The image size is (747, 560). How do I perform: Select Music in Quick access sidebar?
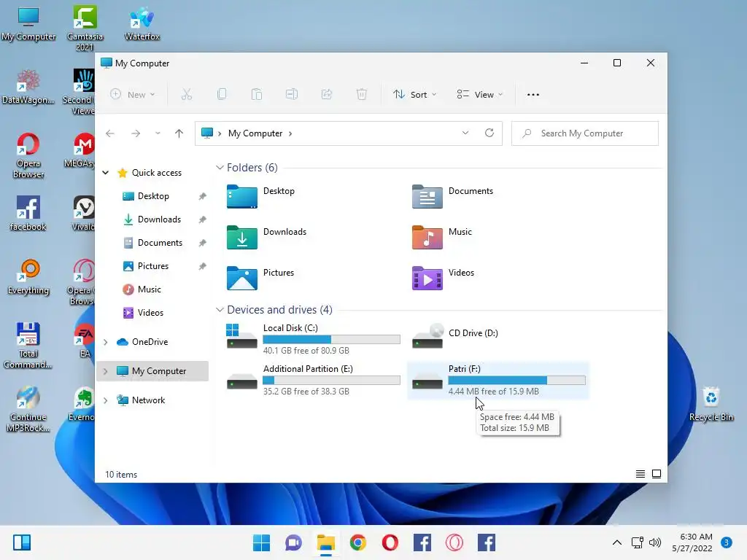click(x=149, y=289)
